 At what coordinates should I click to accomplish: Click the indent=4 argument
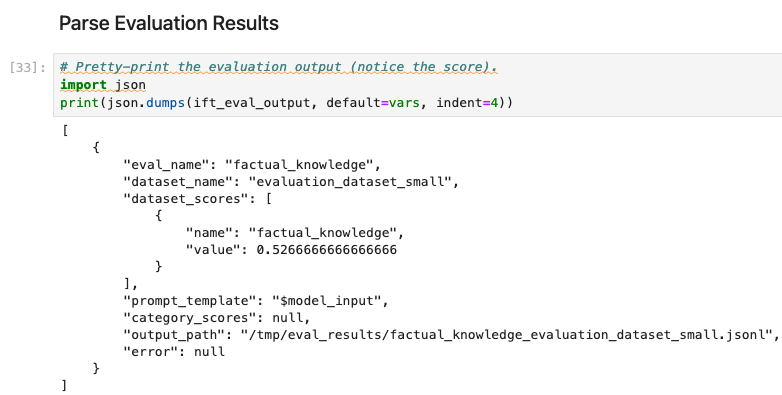(467, 103)
